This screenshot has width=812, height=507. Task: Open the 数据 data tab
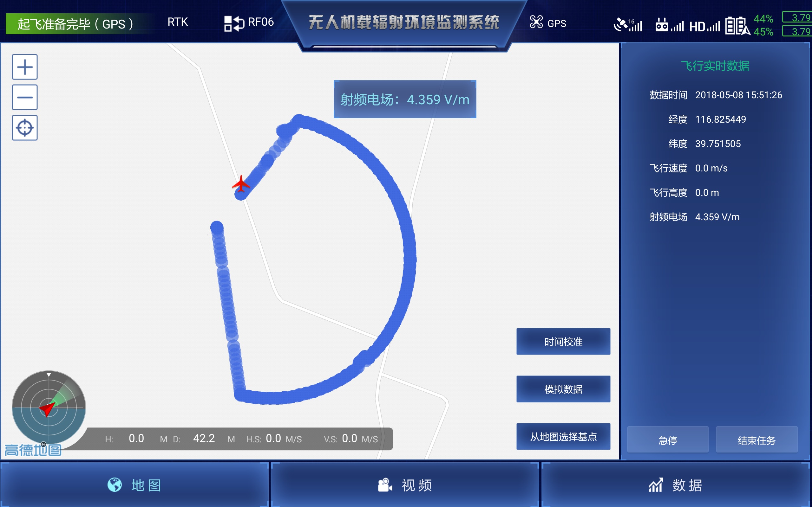point(675,485)
